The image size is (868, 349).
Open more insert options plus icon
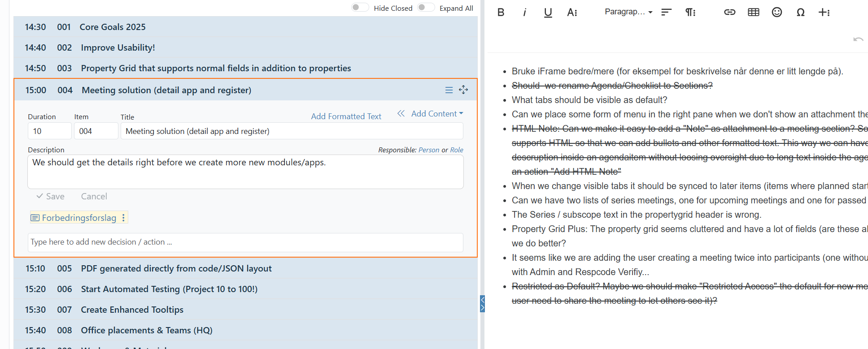click(824, 13)
